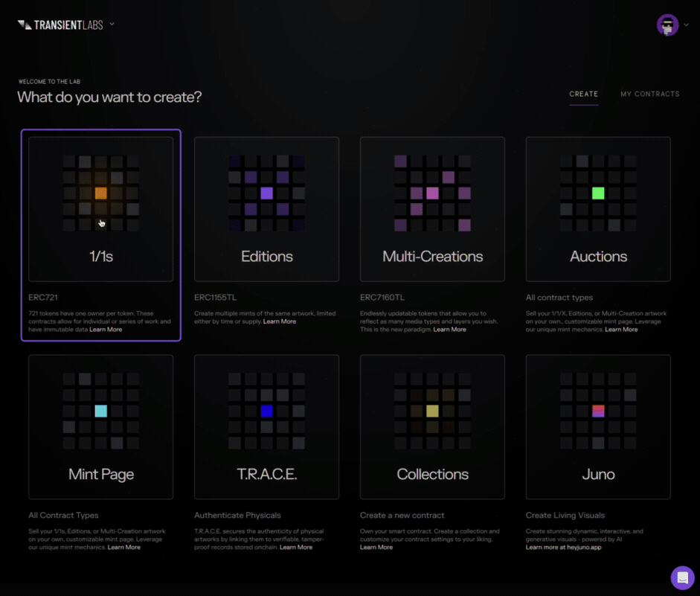Viewport: 700px width, 596px height.
Task: Select the Juno card
Action: point(598,427)
